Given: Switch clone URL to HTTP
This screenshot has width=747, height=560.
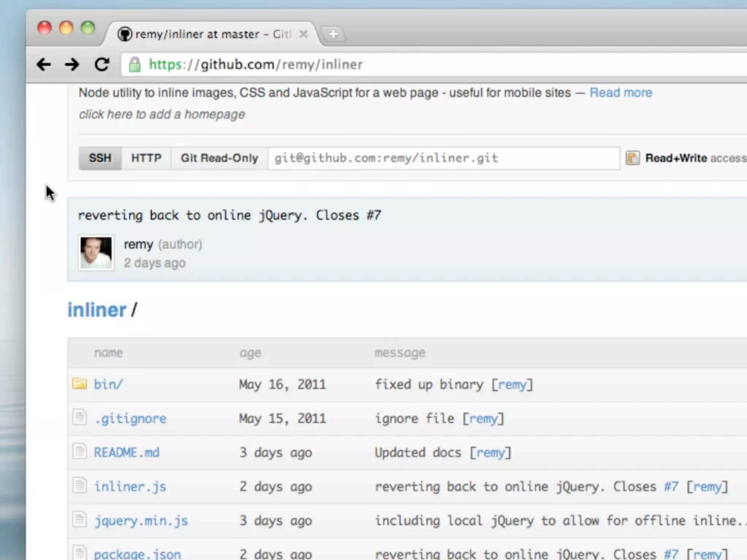Looking at the screenshot, I should (x=146, y=158).
